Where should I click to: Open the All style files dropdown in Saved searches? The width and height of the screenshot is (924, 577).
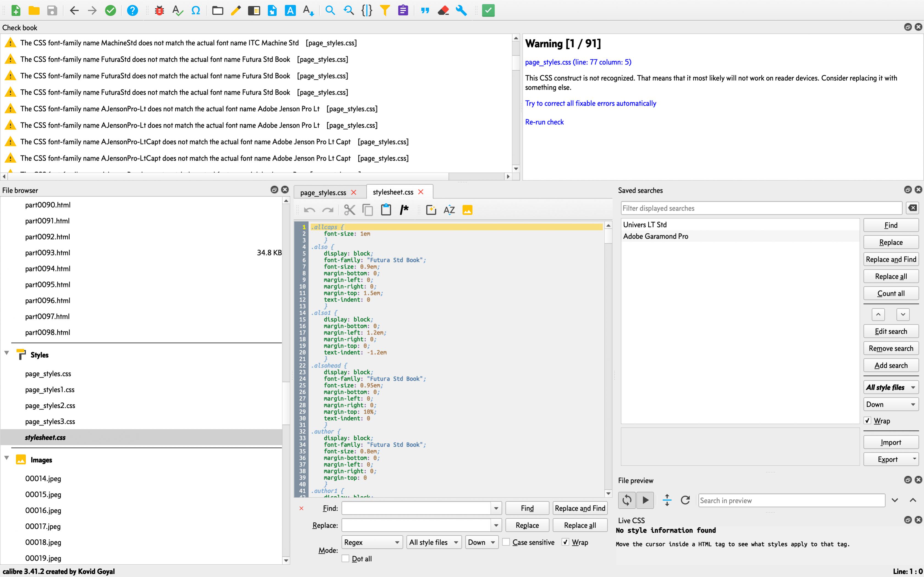(890, 387)
